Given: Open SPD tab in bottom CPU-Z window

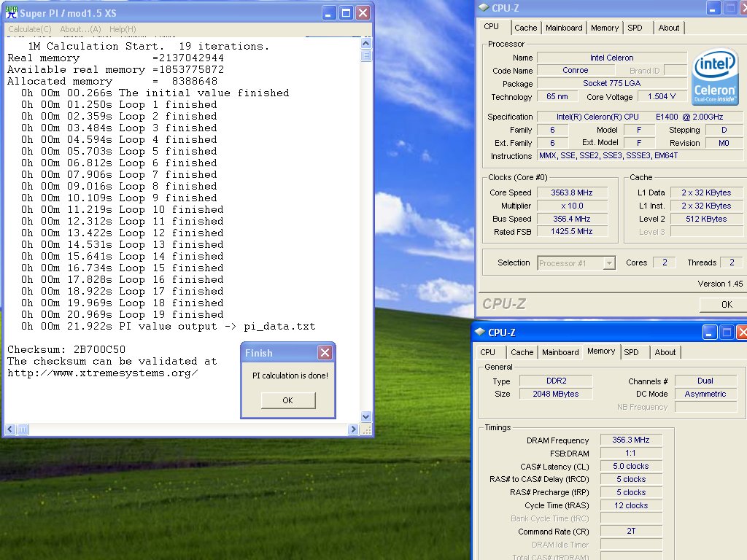Looking at the screenshot, I should [631, 352].
